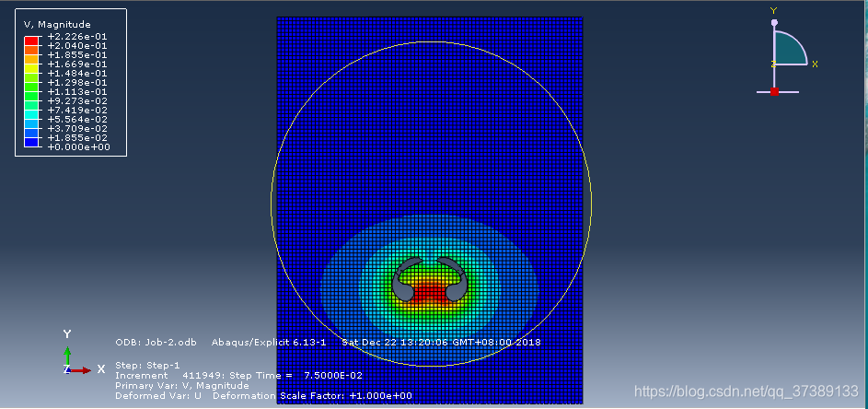Click the "ODB: Job-2.odb" title block text
The image size is (868, 409).
click(156, 343)
